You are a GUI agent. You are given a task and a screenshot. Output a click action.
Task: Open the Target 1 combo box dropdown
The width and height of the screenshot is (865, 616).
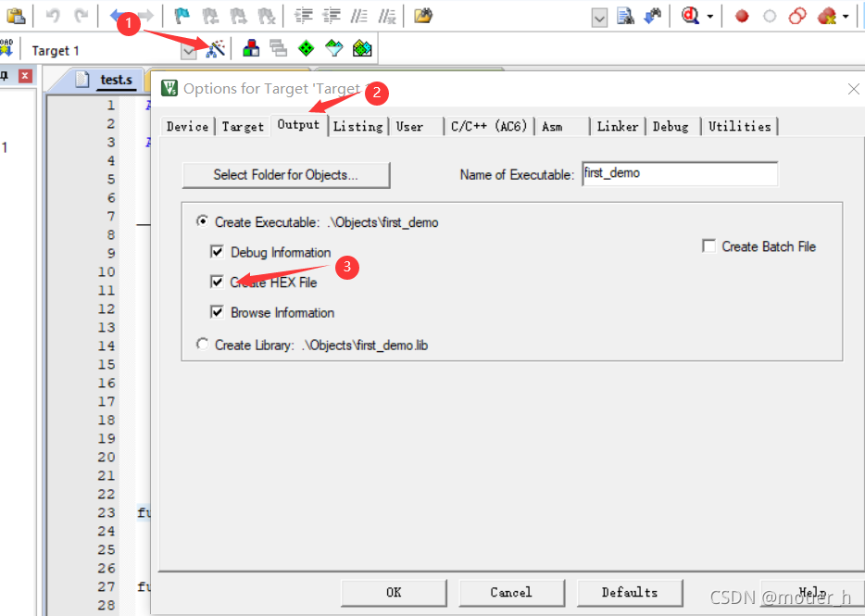[x=189, y=51]
